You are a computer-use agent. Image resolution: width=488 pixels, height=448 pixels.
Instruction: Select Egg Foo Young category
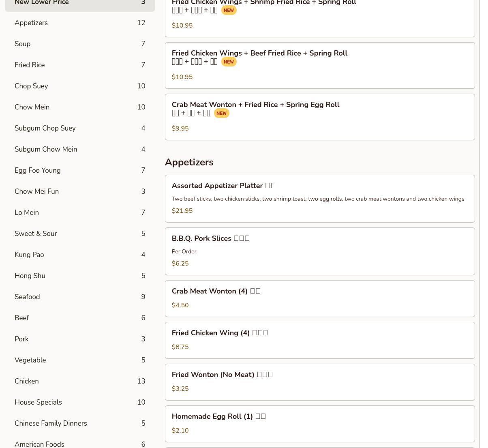pyautogui.click(x=80, y=170)
